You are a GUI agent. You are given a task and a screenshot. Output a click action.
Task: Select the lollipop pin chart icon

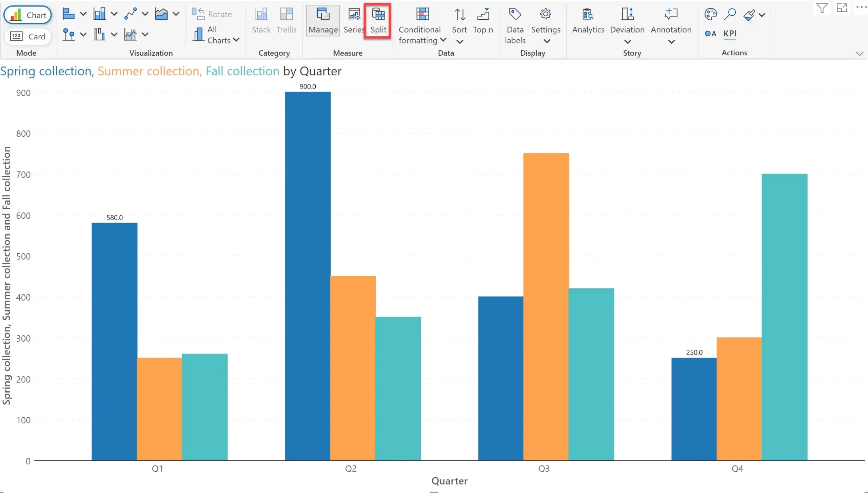tap(68, 34)
